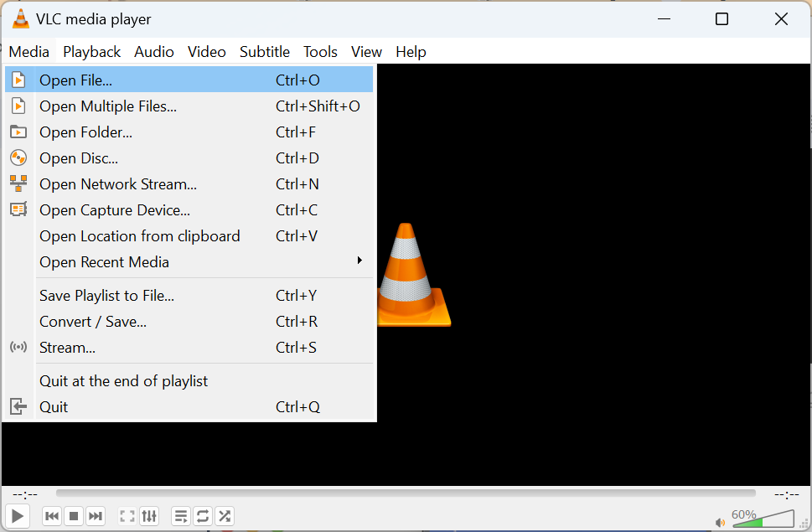Click Quit at the end of playlist
The height and width of the screenshot is (532, 812).
tap(123, 380)
